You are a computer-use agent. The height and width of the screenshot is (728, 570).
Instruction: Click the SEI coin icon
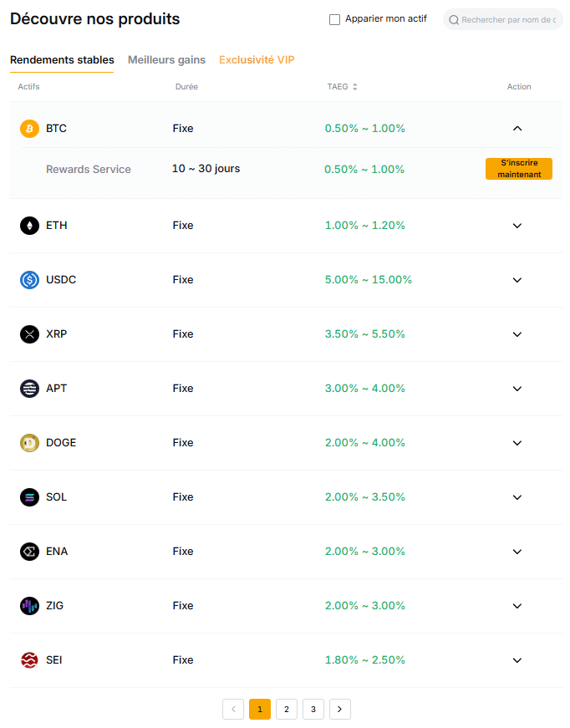(x=29, y=660)
